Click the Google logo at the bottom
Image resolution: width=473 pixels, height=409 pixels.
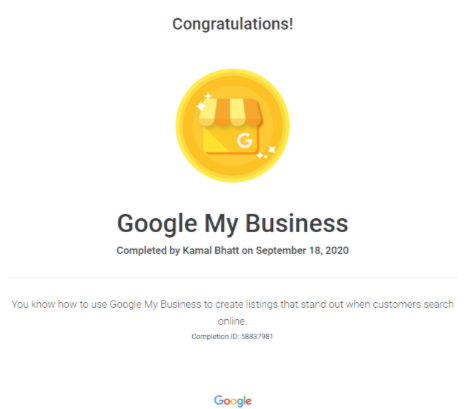tap(233, 401)
